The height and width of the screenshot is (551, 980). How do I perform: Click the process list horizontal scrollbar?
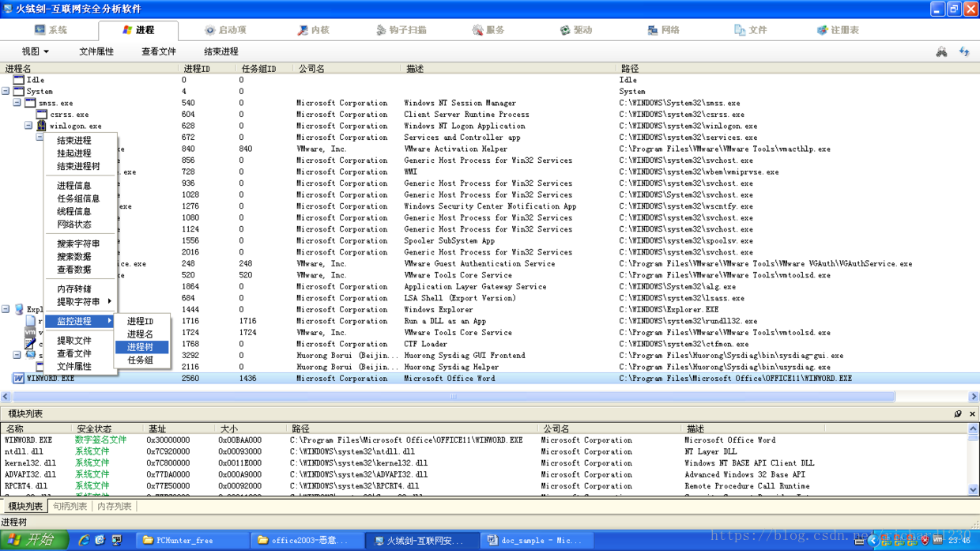pyautogui.click(x=454, y=397)
